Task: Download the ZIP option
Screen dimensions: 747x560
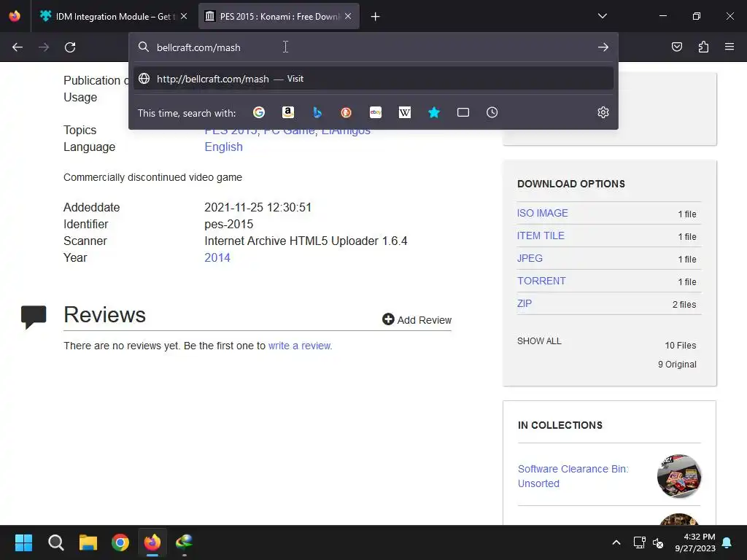Action: click(x=525, y=303)
